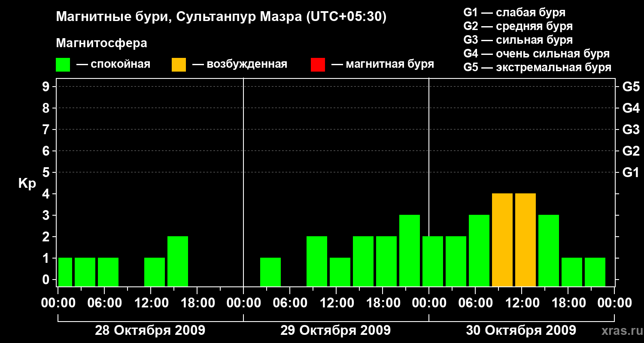Screen dimensions: 644x343
Task: Click the 06:00 time label for 29 October
Action: tap(289, 303)
